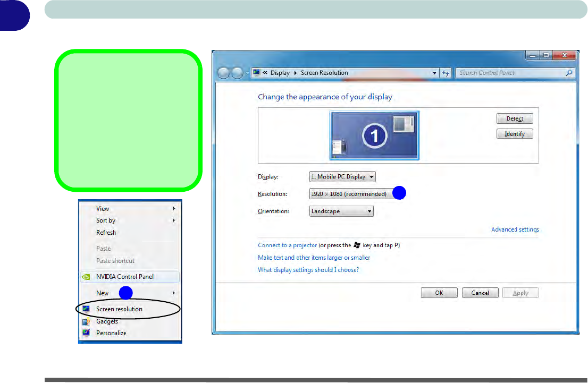Close the Screen Resolution window
Screen dimensions: 588x383
tap(565, 55)
